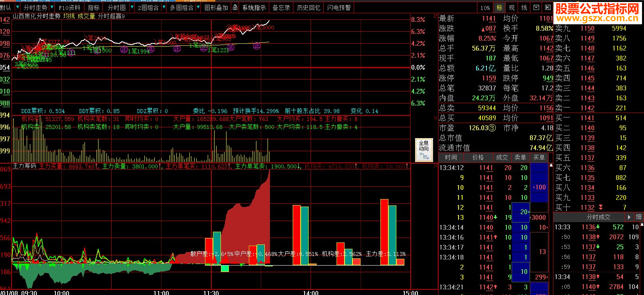The height and width of the screenshot is (295, 644).
Task: Click the 图形叠加 toolbar button
Action: click(216, 8)
